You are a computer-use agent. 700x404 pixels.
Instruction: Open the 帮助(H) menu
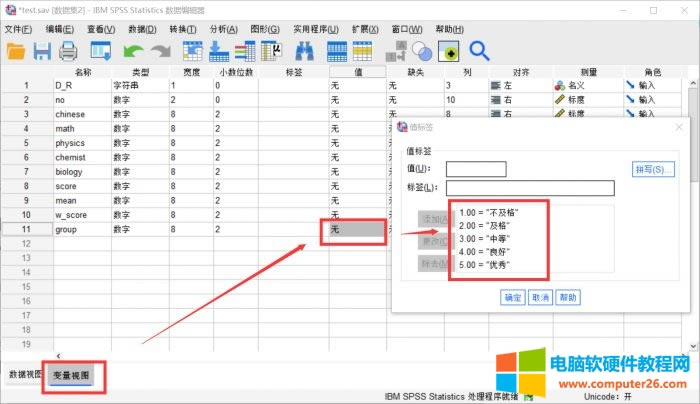point(450,29)
